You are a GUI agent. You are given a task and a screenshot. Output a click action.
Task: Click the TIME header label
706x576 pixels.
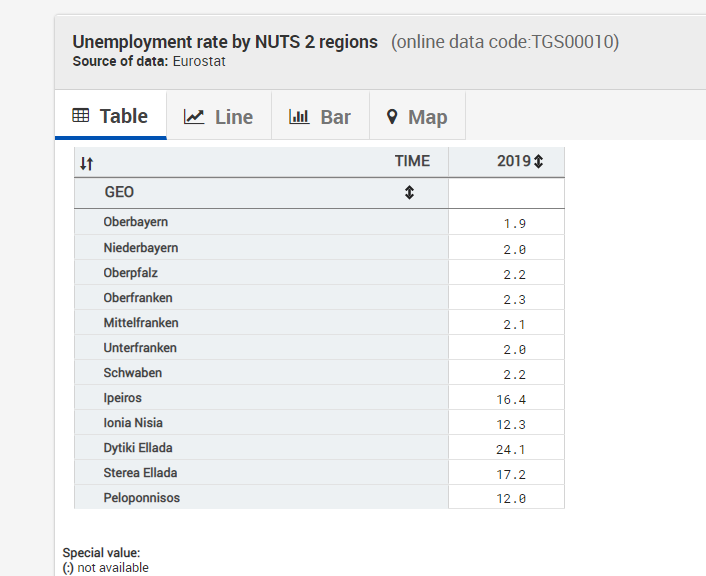tap(412, 161)
